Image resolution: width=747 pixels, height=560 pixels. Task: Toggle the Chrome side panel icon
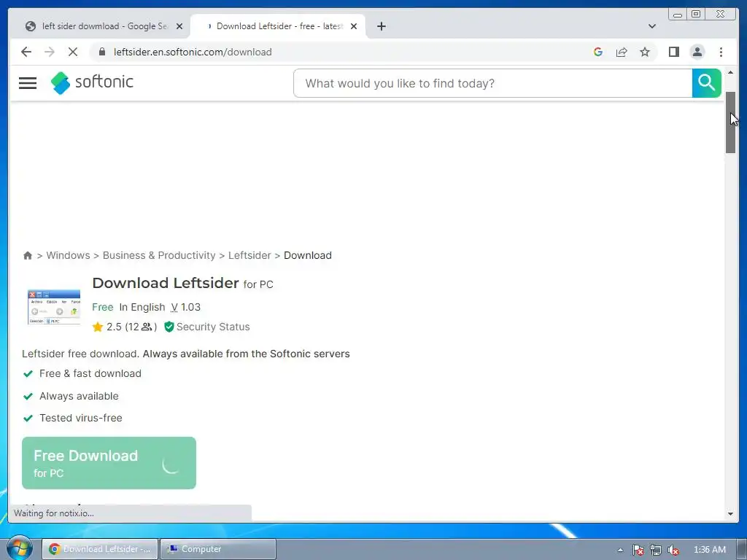(673, 52)
